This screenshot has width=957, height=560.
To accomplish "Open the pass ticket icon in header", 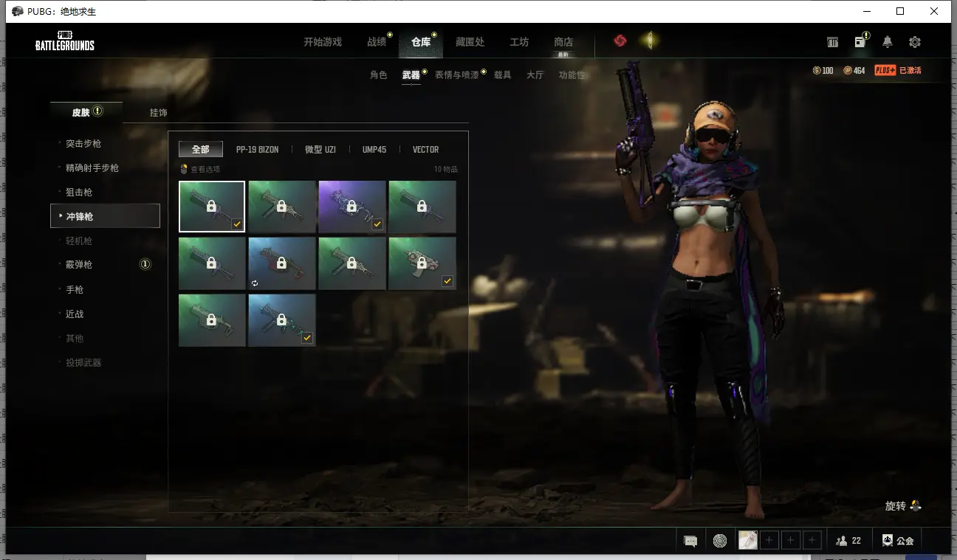I will tap(833, 42).
